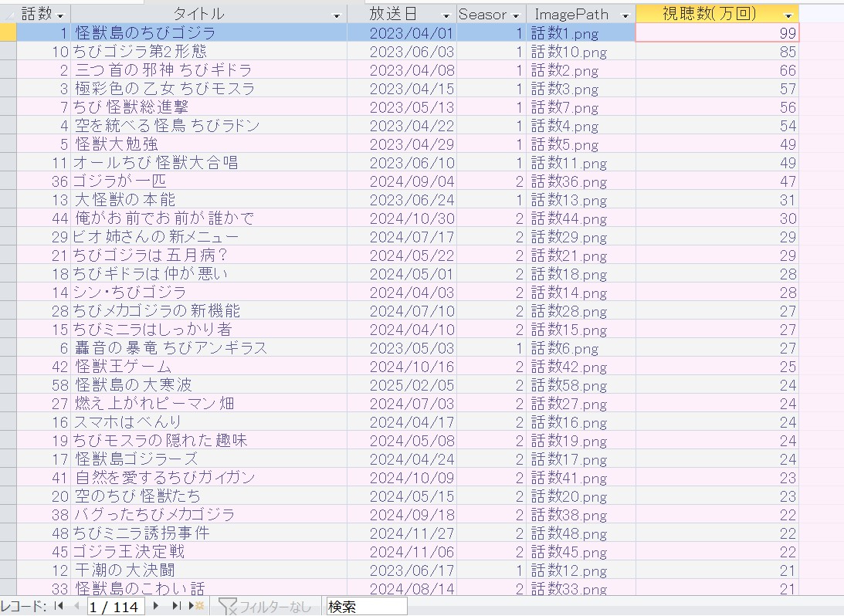Select title シン・ちびゴジラ
The height and width of the screenshot is (616, 844).
click(x=208, y=293)
